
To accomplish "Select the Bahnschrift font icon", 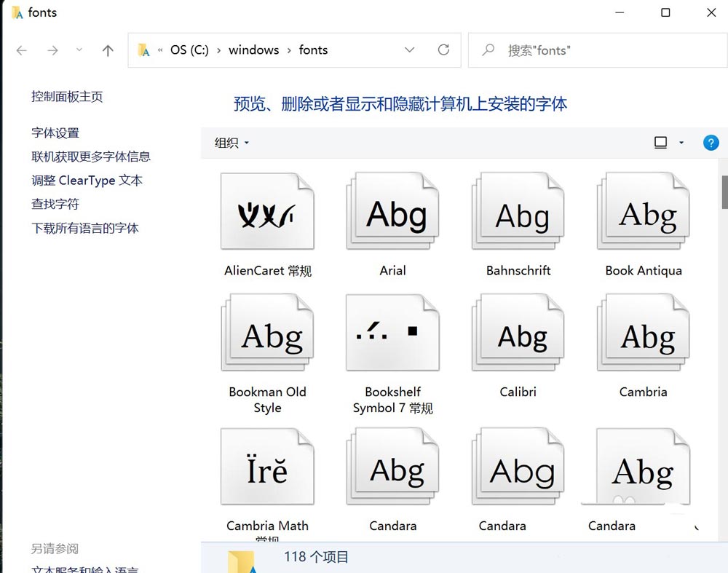I will tap(518, 211).
